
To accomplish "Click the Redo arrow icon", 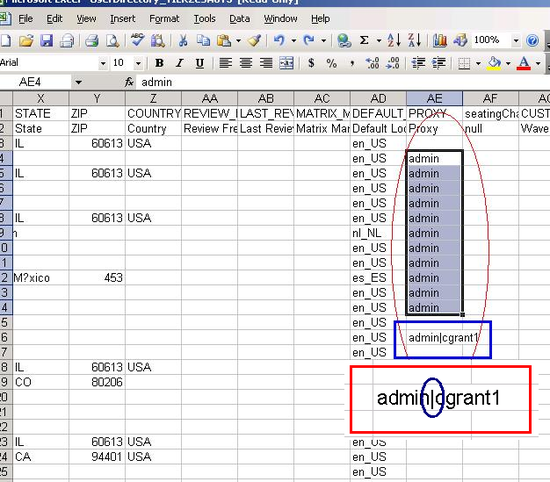I will coord(309,41).
